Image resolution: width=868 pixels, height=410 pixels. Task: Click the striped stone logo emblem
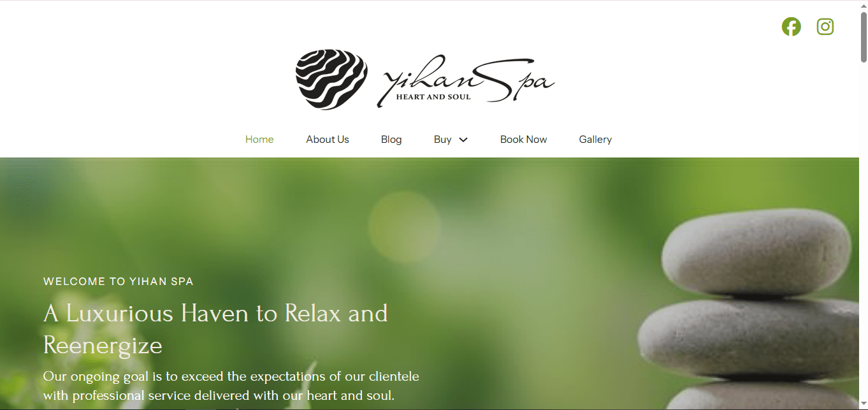[x=331, y=79]
